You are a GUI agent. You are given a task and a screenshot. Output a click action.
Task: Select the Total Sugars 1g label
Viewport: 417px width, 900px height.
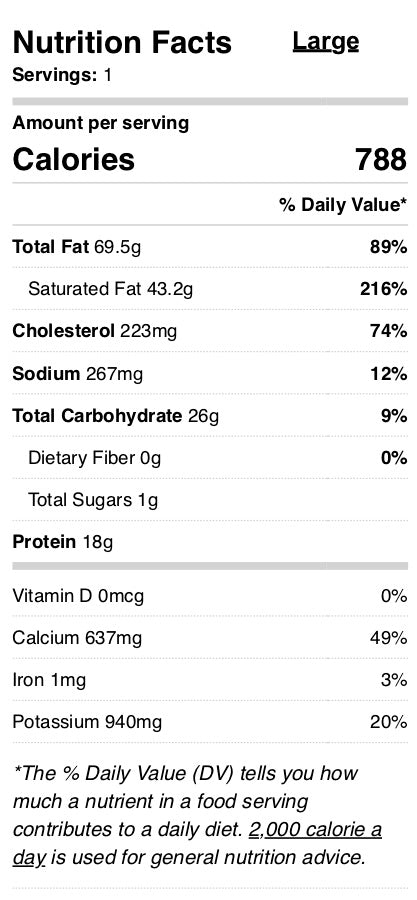(x=93, y=501)
